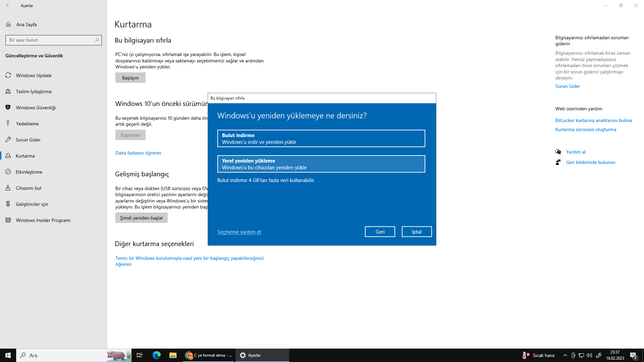This screenshot has height=362, width=644.
Task: Click the Cihazımı bul person icon
Action: (8, 188)
